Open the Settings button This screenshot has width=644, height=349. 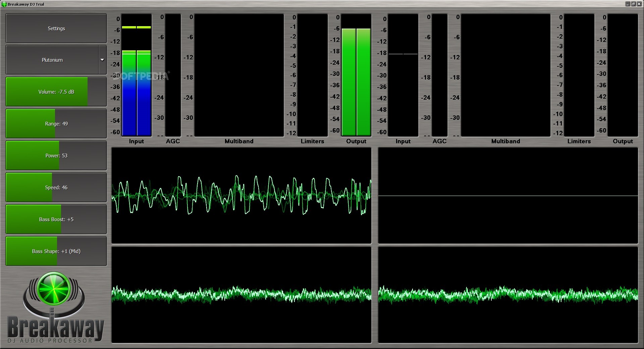tap(56, 29)
